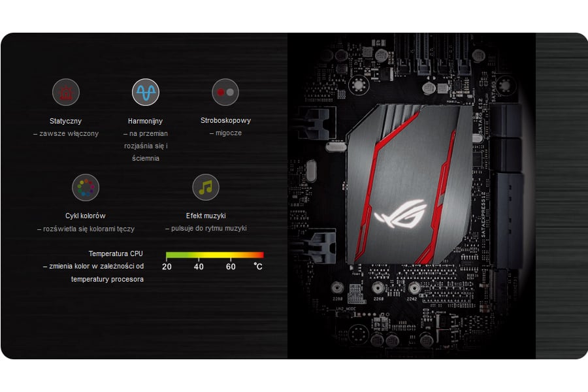Pick the Stroboskopowy two-dot icon
This screenshot has width=588, height=392.
pos(225,92)
